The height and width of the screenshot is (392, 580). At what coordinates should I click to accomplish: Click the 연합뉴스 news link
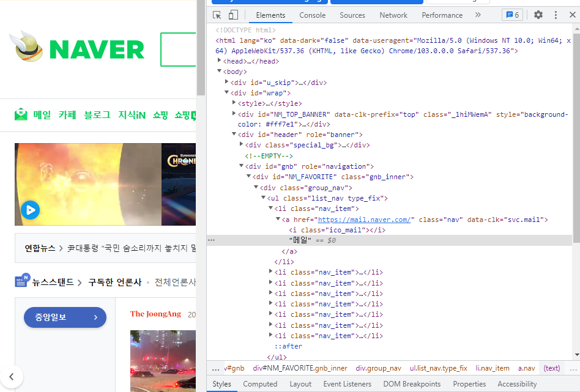pyautogui.click(x=40, y=248)
